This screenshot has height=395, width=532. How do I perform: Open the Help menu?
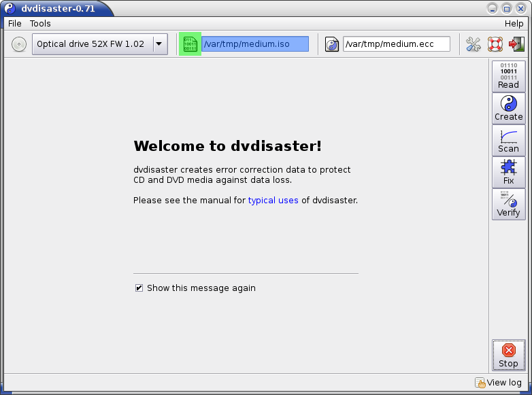tap(514, 24)
